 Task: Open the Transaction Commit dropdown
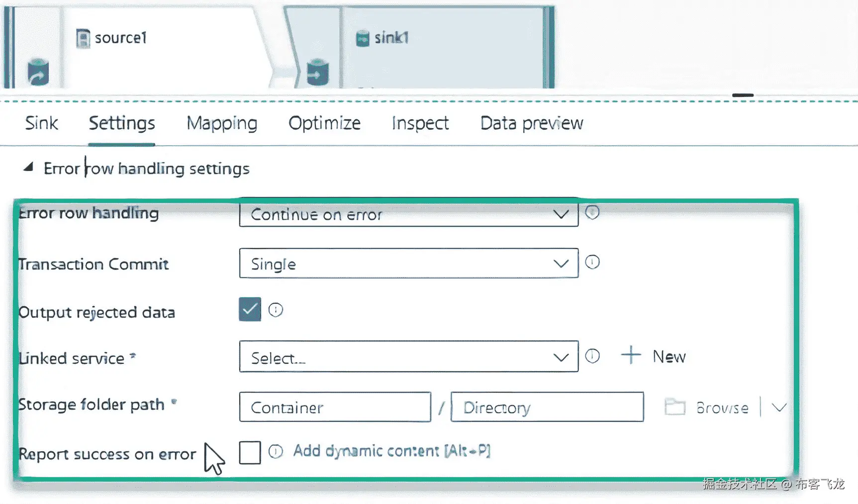[408, 263]
